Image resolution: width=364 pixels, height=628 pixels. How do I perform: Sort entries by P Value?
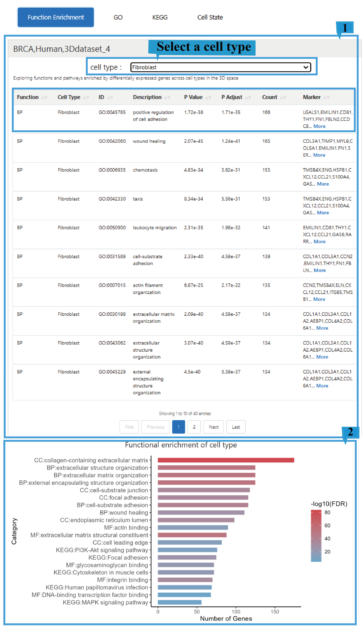pos(208,97)
